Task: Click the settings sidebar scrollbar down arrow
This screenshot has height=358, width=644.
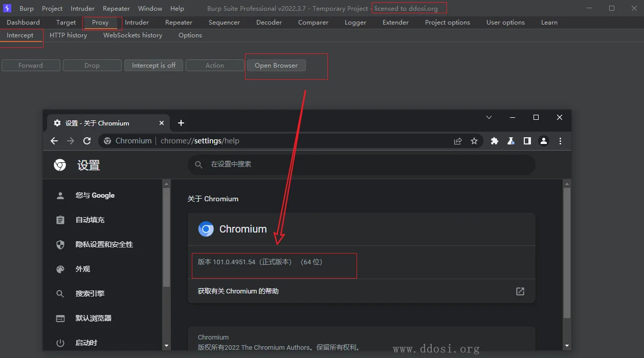Action: (166, 346)
